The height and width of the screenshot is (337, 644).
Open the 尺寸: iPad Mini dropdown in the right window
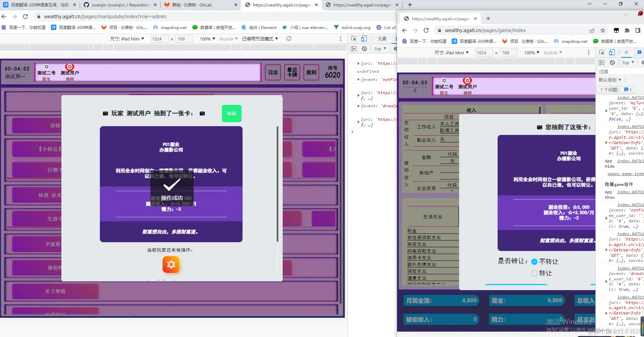point(452,53)
